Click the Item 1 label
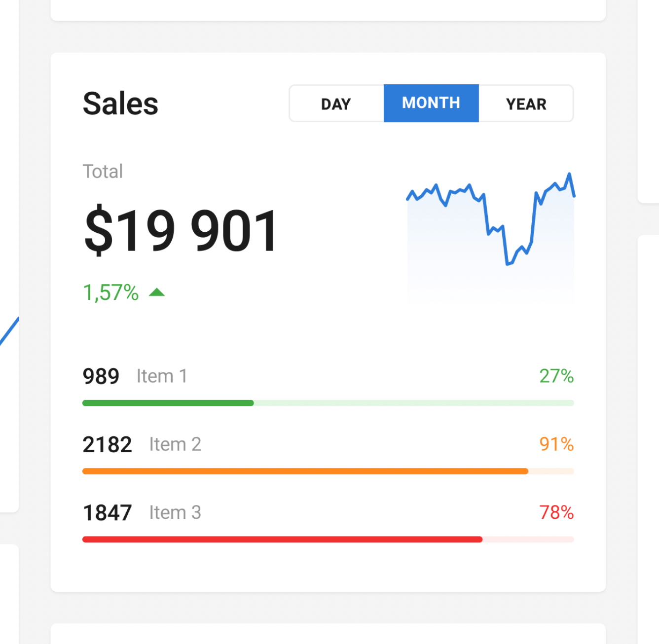This screenshot has width=659, height=644. point(162,376)
